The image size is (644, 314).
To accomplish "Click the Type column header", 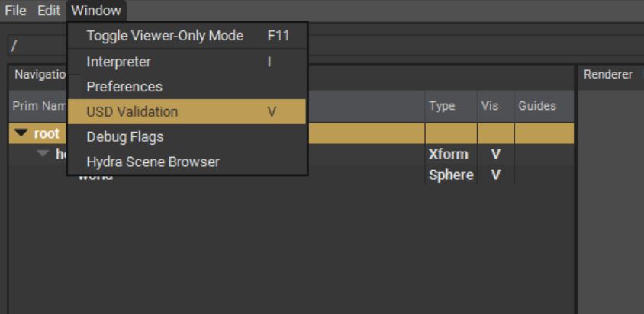I will tap(442, 106).
